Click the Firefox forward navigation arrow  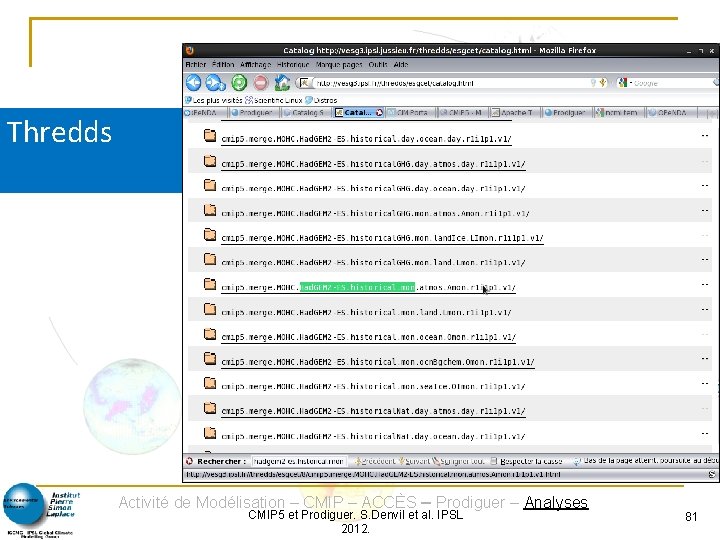215,83
